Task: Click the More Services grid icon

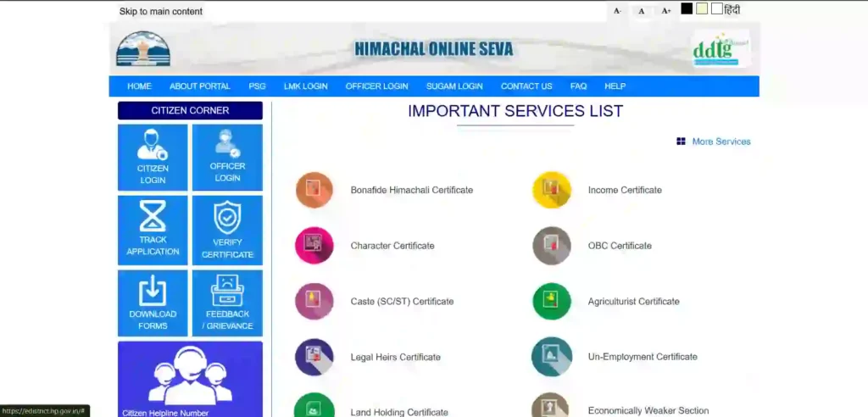Action: [681, 142]
